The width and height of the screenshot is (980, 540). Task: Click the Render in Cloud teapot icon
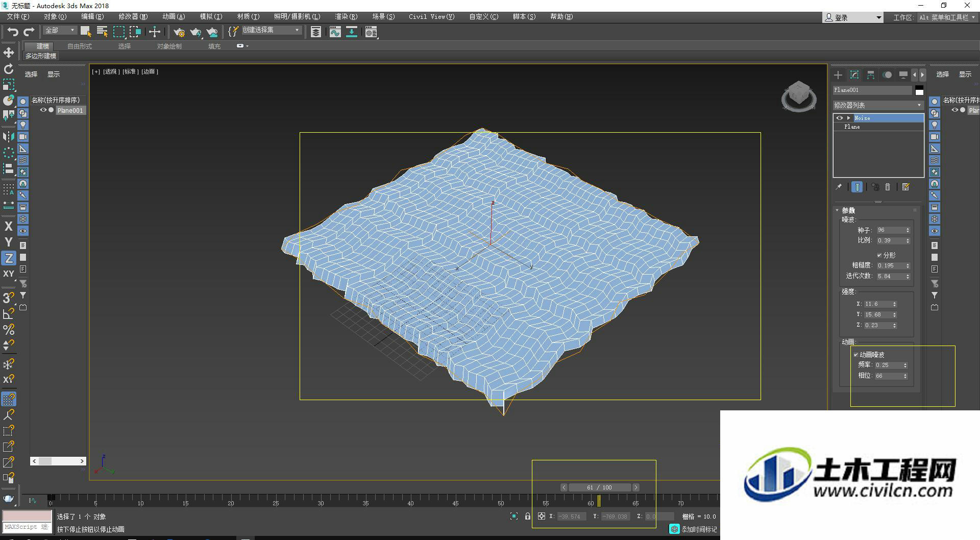[x=212, y=32]
